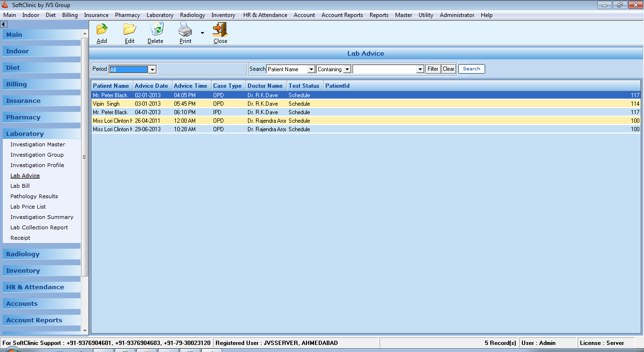Open the Print options dropdown arrow
Image resolution: width=644 pixels, height=352 pixels.
(x=202, y=33)
